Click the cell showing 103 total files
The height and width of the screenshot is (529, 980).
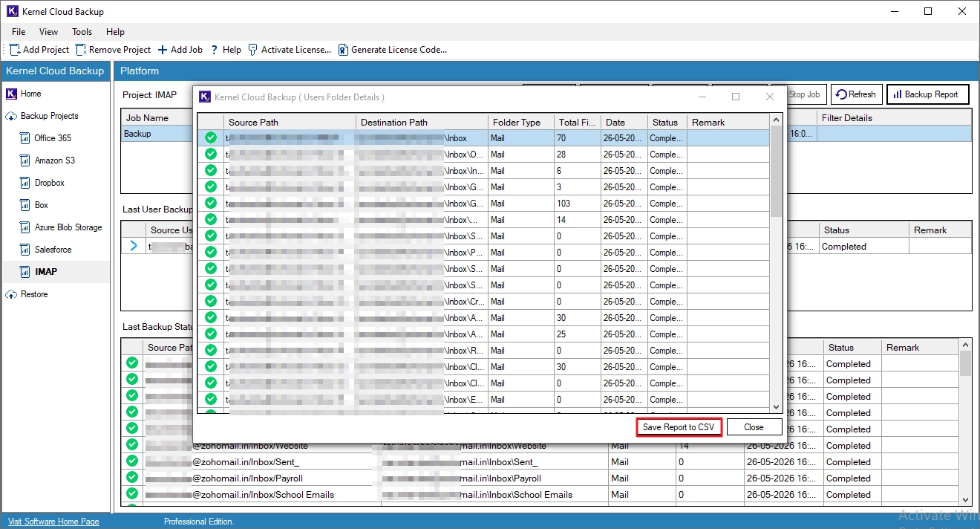[577, 204]
